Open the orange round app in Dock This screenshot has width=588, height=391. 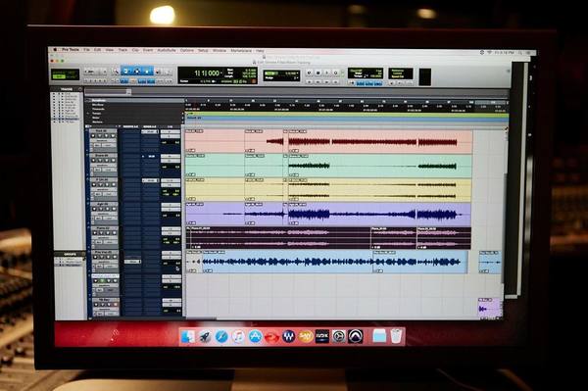click(306, 336)
